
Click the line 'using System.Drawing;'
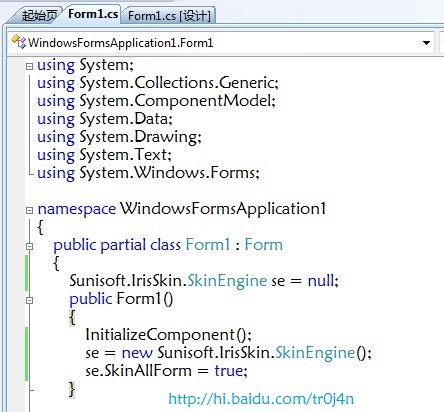pyautogui.click(x=119, y=137)
